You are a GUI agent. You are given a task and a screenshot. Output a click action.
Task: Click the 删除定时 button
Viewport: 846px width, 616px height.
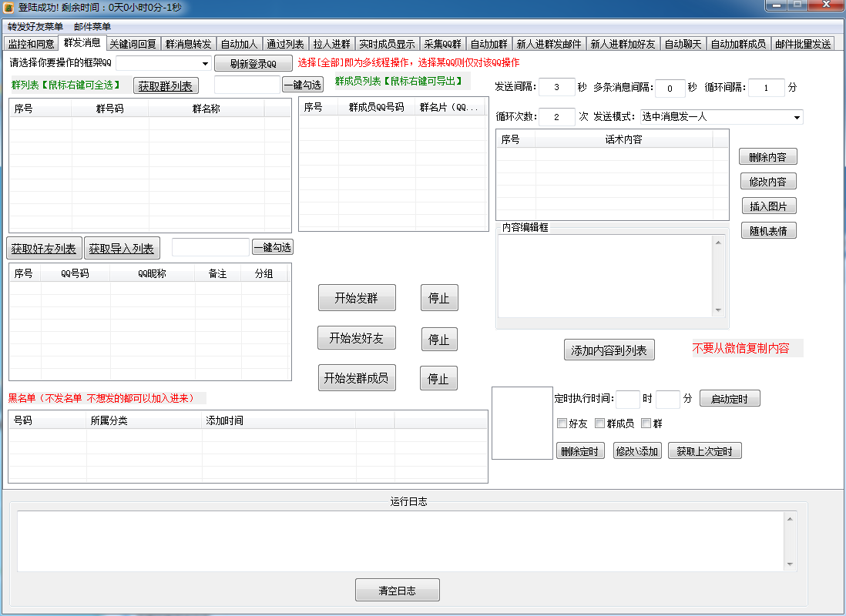(580, 451)
